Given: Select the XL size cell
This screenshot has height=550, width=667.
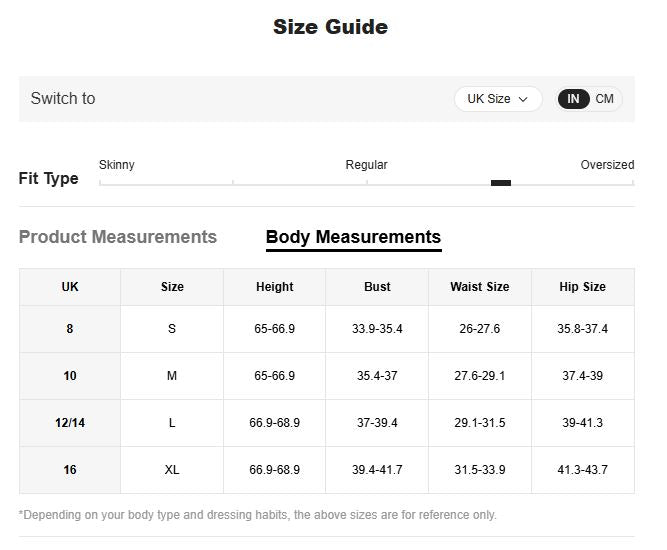Looking at the screenshot, I should click(172, 470).
